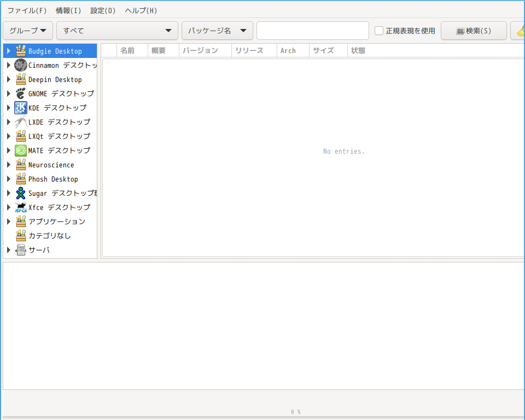The width and height of the screenshot is (525, 420).
Task: Open the ヘルプ(H) menu
Action: coord(141,11)
